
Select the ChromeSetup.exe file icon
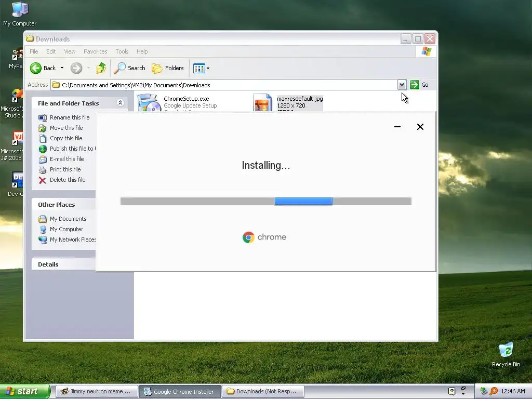point(149,103)
